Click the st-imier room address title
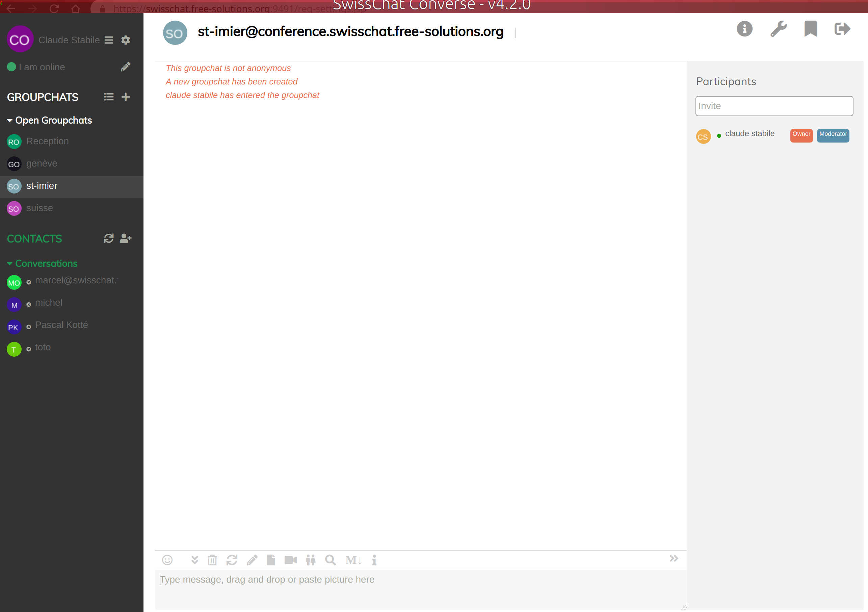This screenshot has height=612, width=868. tap(350, 31)
